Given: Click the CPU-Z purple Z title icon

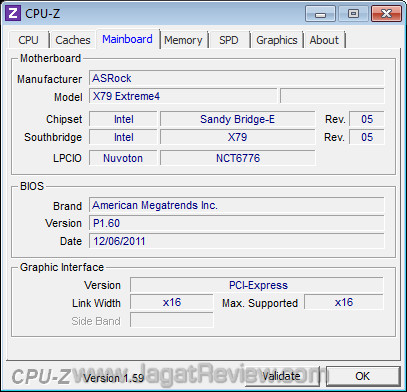Looking at the screenshot, I should tap(13, 13).
